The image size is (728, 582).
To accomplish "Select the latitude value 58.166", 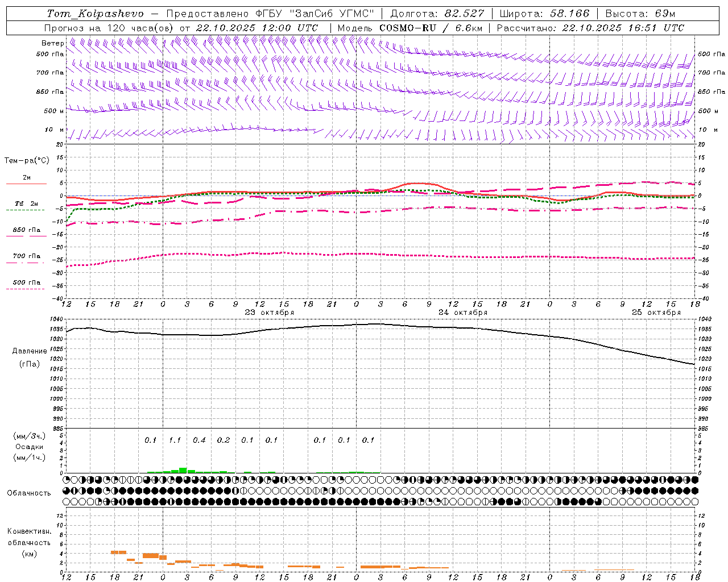I will coord(569,14).
